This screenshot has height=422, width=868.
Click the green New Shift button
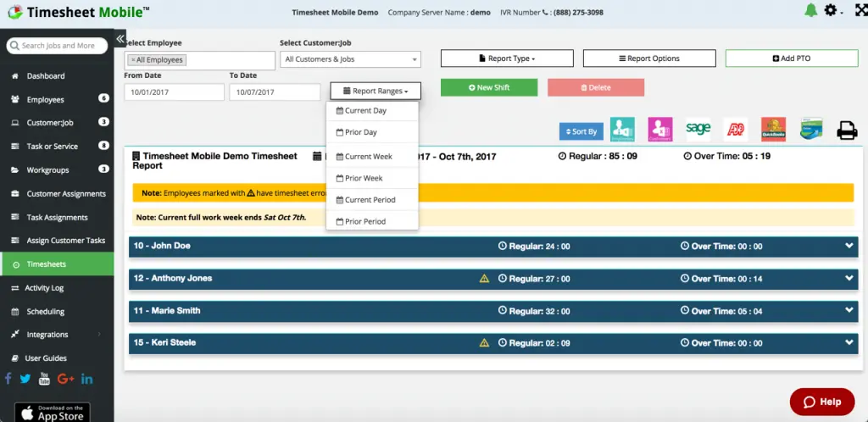pyautogui.click(x=489, y=88)
